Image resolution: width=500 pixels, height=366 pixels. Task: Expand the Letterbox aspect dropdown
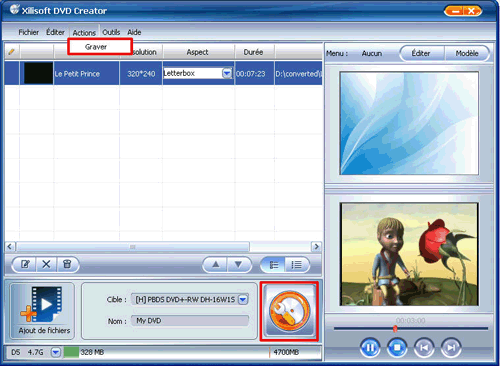click(x=227, y=73)
